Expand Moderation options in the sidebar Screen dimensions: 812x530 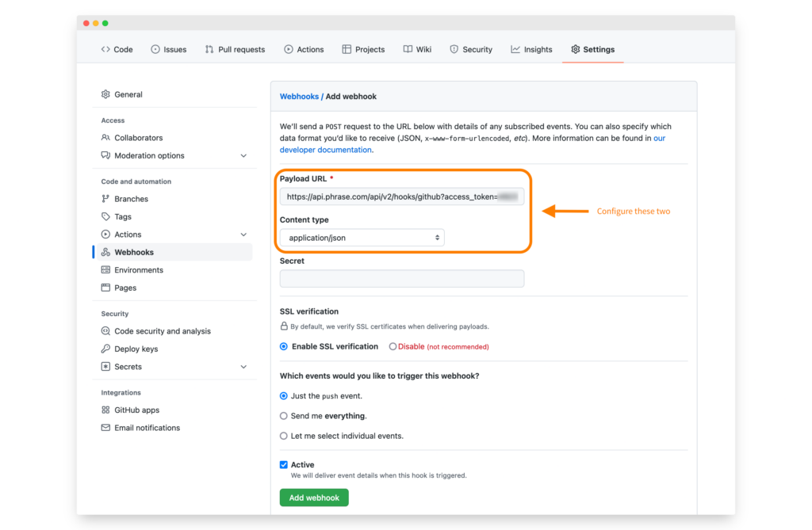[244, 155]
